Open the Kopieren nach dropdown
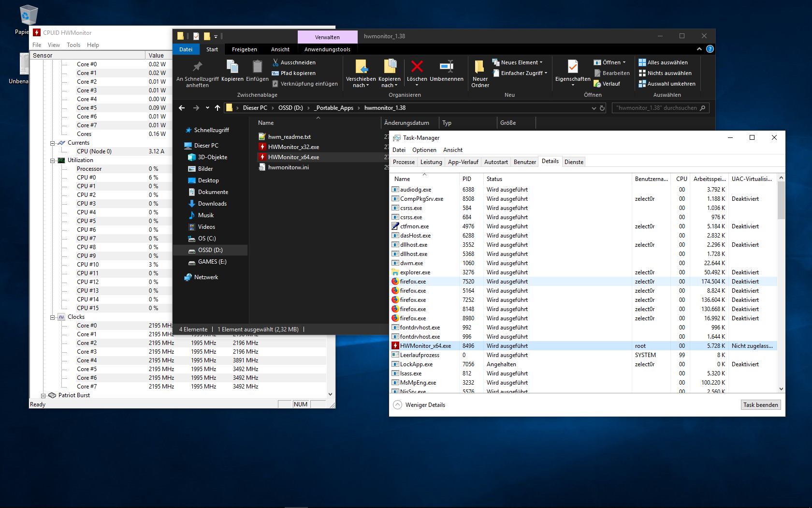This screenshot has width=812, height=508. [389, 74]
